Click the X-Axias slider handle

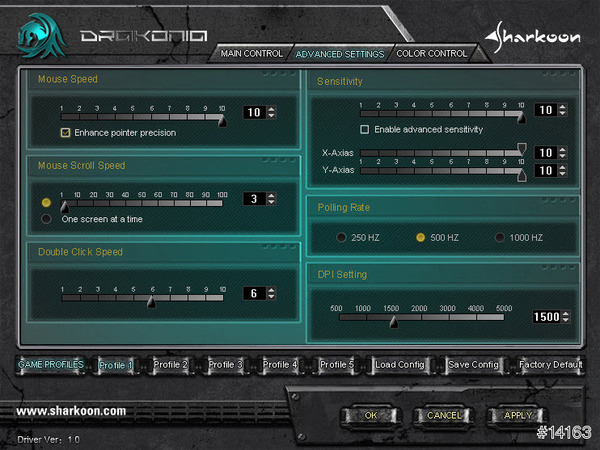(x=522, y=149)
